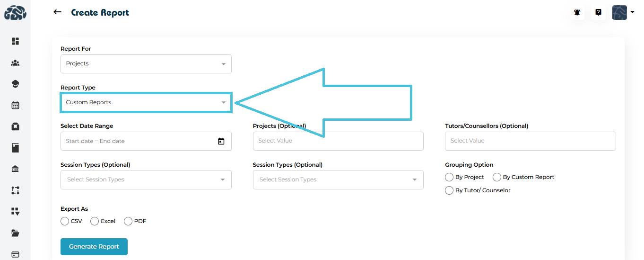The image size is (644, 260).
Task: Click the bank building sidebar icon
Action: pyautogui.click(x=15, y=169)
